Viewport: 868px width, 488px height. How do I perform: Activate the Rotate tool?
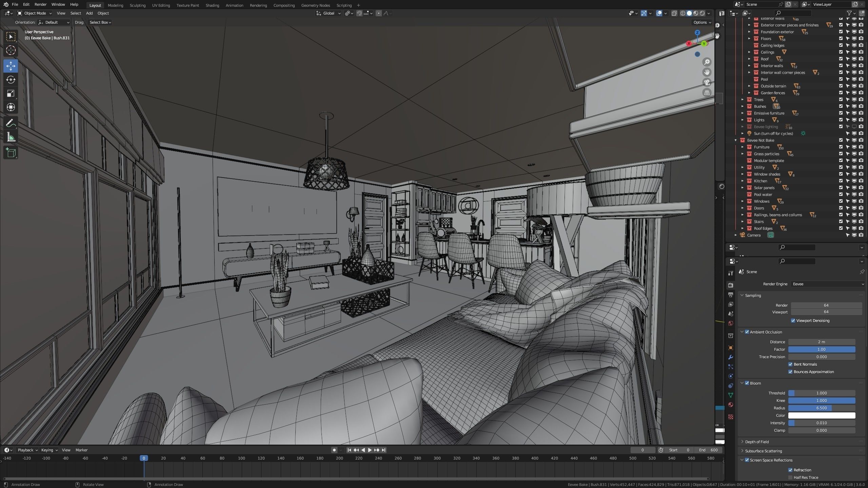click(11, 80)
